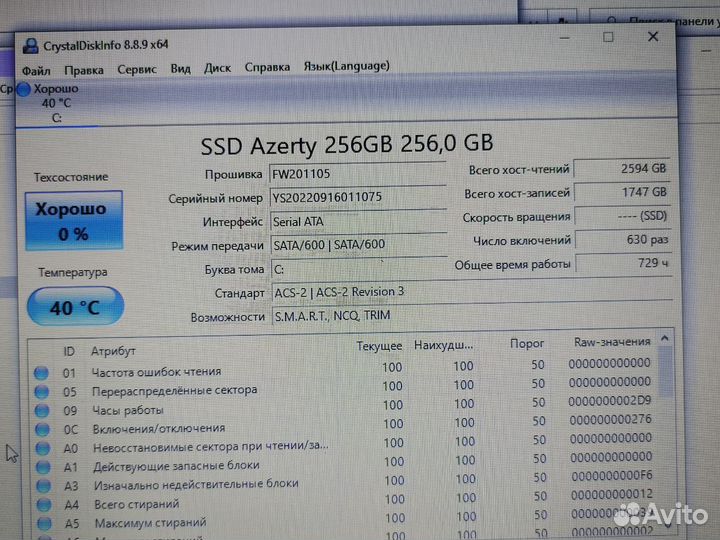Open the Диск menu
720x540 pixels.
(x=217, y=68)
